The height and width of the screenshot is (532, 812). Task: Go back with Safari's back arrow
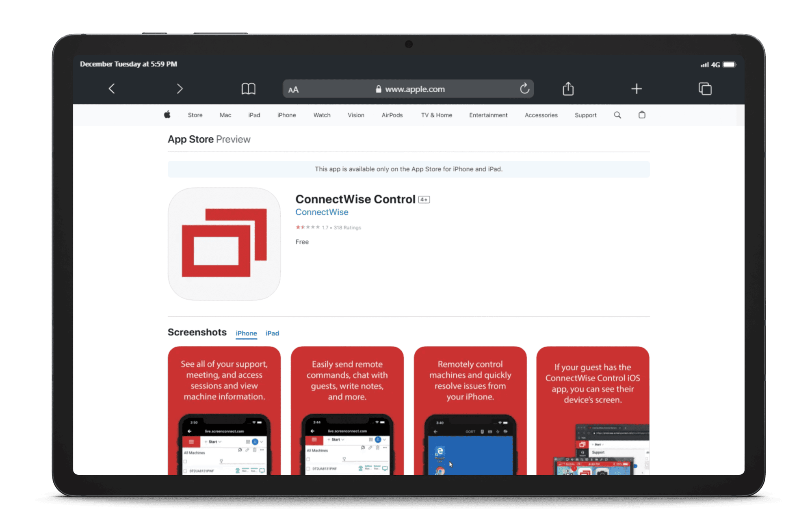click(112, 89)
